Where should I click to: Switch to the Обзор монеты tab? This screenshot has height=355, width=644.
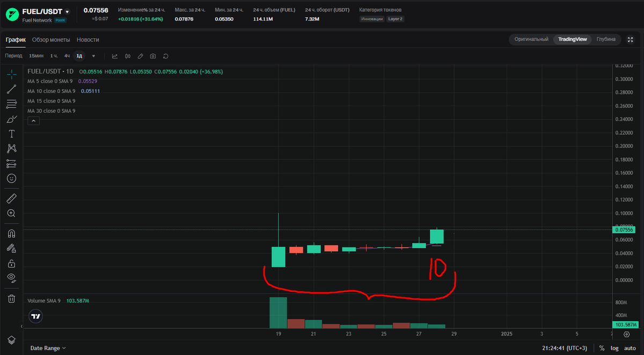click(x=51, y=40)
